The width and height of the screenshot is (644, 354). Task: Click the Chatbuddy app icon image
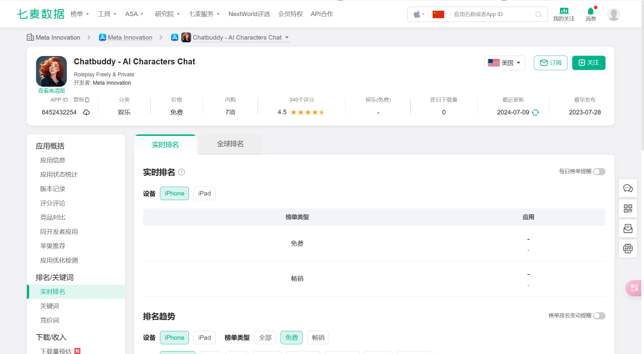click(51, 71)
